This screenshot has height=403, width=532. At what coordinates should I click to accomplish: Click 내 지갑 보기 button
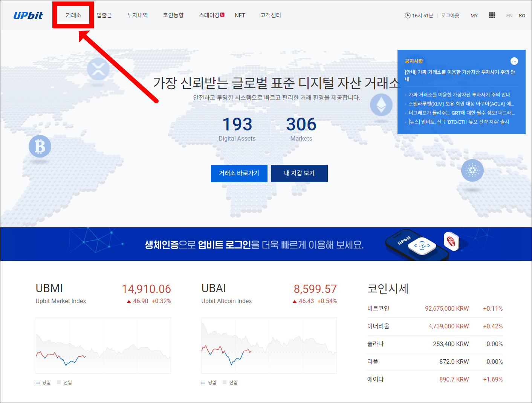click(x=300, y=173)
